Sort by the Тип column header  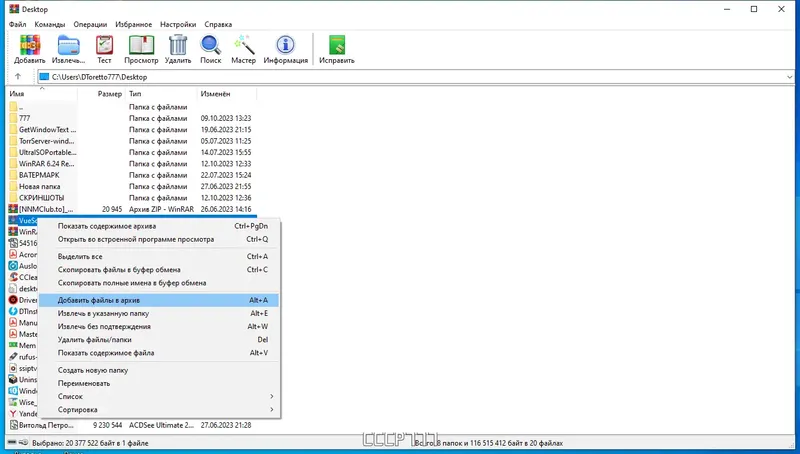(161, 94)
